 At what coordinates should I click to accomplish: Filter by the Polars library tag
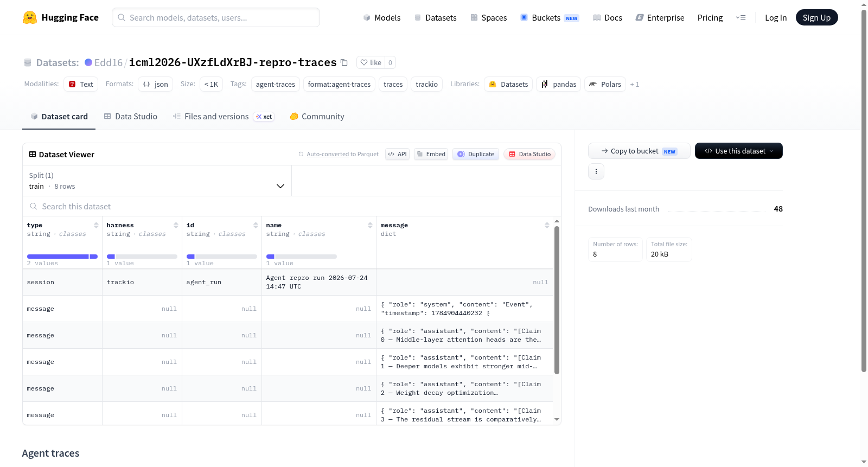(x=605, y=84)
